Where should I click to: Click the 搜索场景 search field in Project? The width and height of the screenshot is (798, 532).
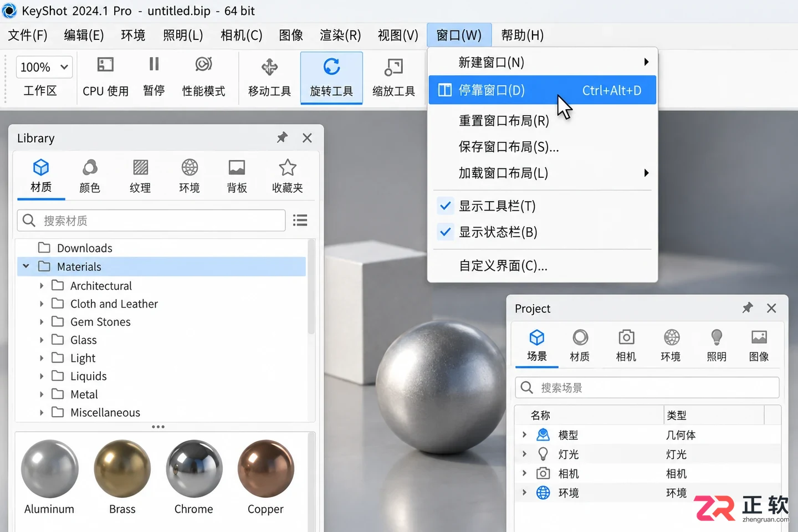click(647, 388)
